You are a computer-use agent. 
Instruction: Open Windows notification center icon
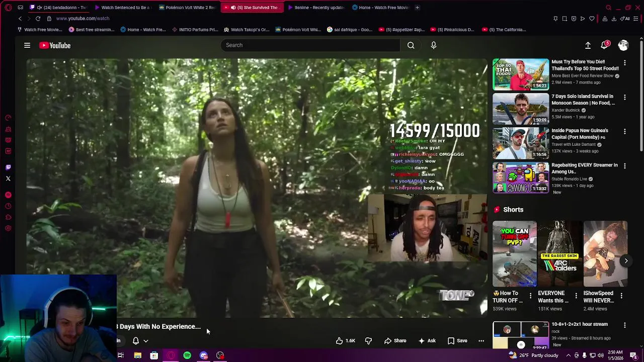tap(633, 355)
